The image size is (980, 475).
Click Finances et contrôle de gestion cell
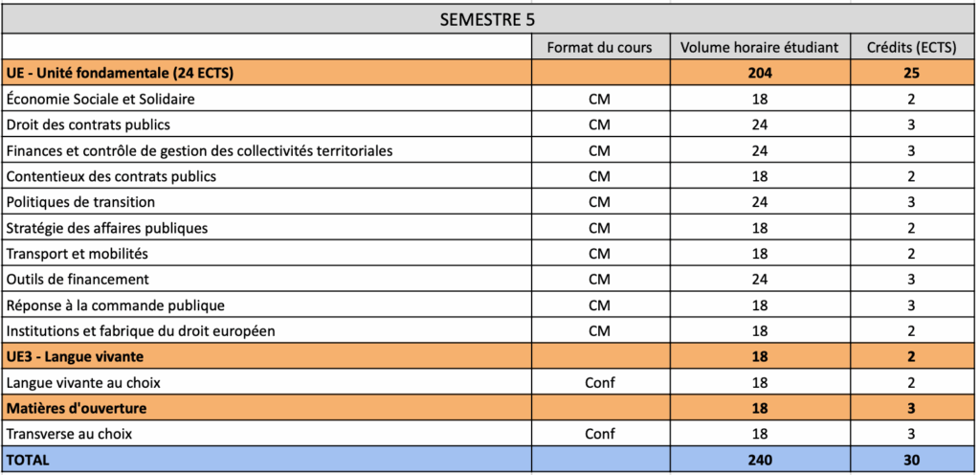199,150
